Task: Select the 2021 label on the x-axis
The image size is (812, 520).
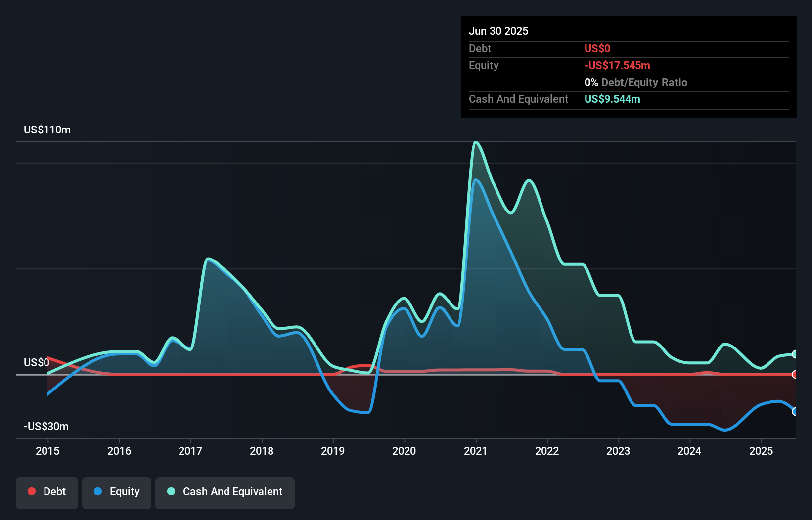Action: [x=476, y=451]
